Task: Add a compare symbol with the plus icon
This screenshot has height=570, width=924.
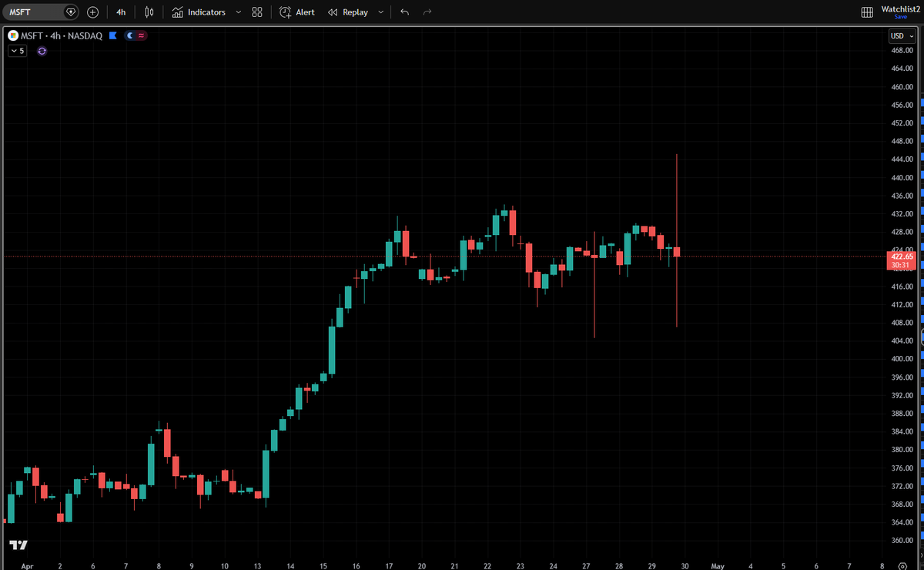Action: coord(93,12)
